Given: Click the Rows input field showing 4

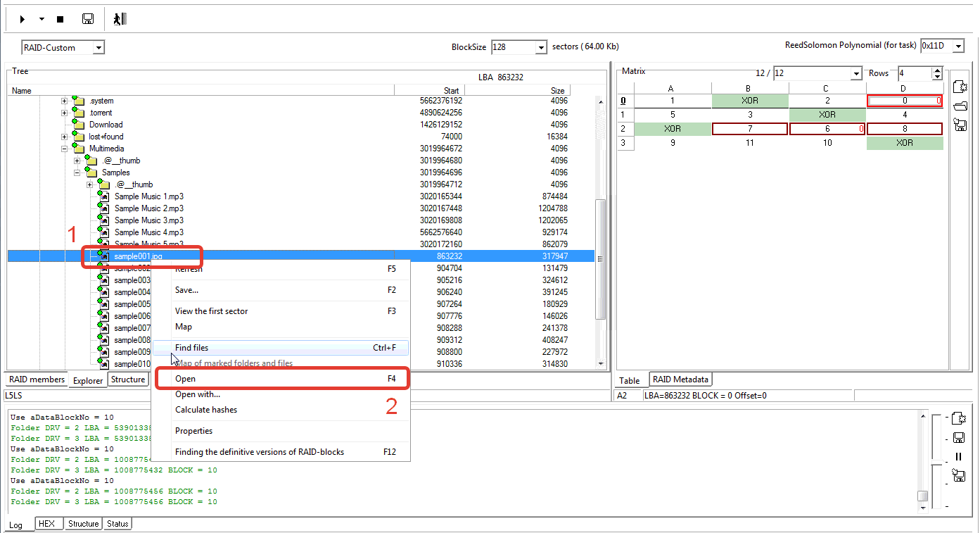Looking at the screenshot, I should [x=915, y=73].
